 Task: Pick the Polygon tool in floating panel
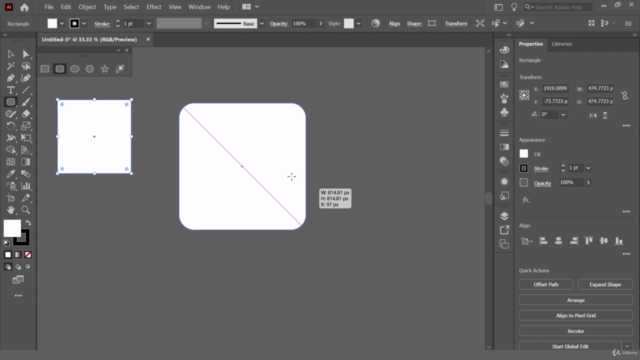[90, 69]
